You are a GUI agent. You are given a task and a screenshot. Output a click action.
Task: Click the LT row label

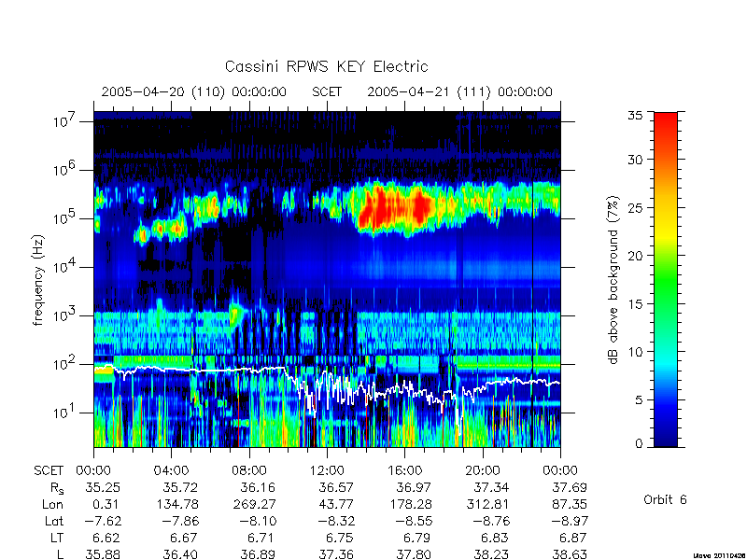tap(57, 538)
